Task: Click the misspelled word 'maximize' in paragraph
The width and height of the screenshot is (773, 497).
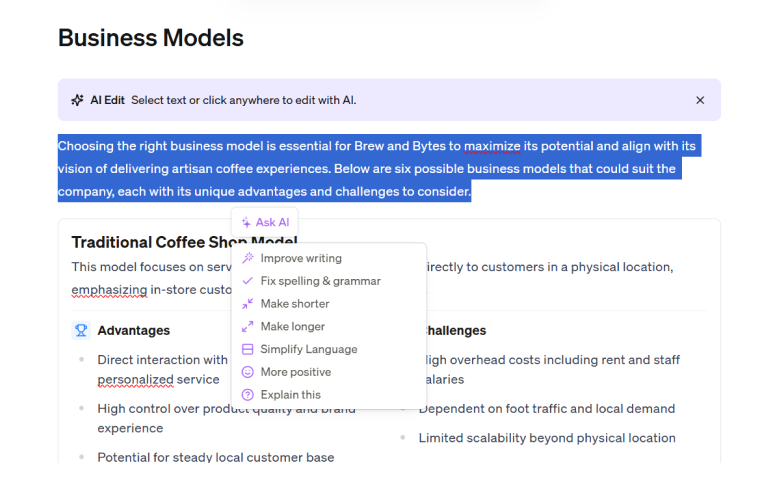Action: 492,146
